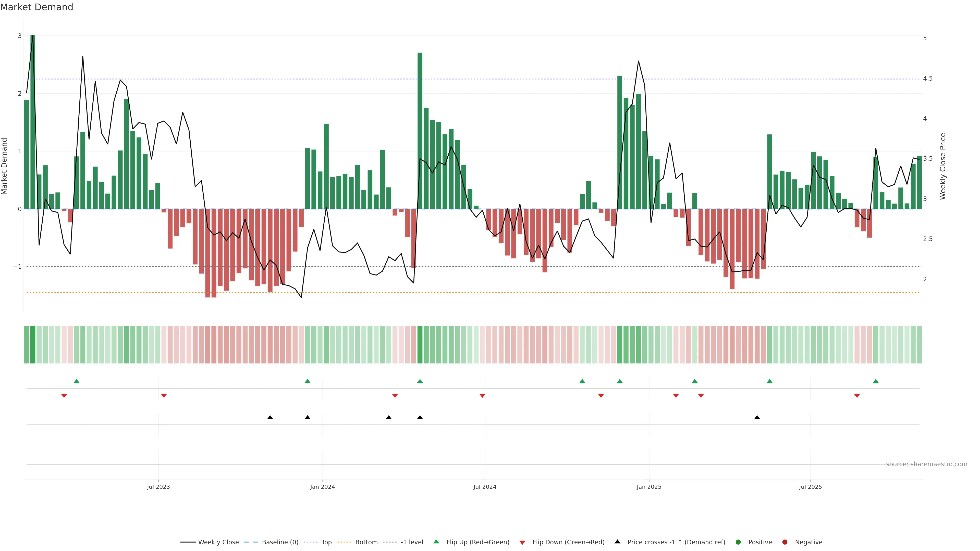Click the Market Demand chart title

[36, 7]
